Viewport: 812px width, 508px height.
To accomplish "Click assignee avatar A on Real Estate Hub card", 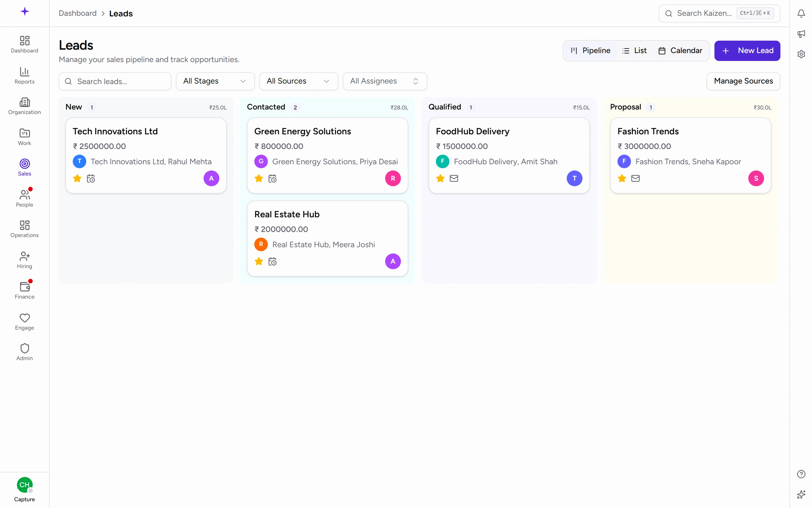I will pyautogui.click(x=393, y=261).
